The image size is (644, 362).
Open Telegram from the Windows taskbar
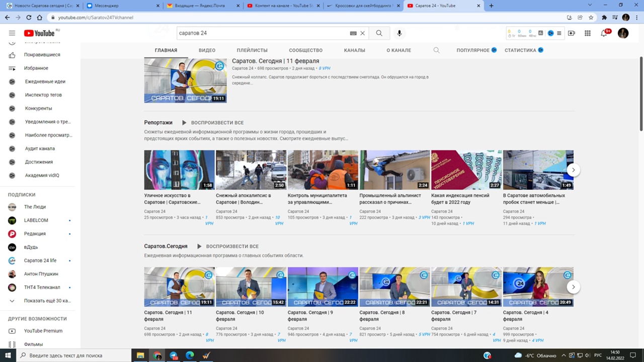pyautogui.click(x=174, y=355)
